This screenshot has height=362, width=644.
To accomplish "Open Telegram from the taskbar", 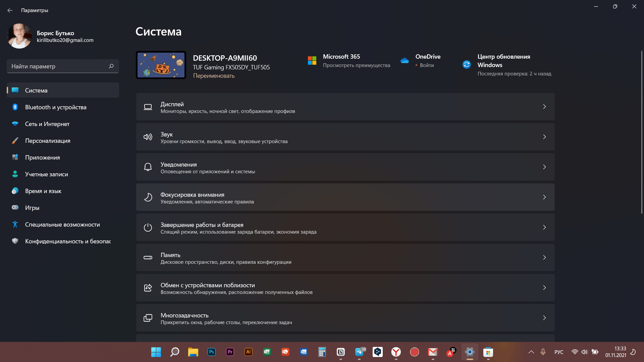I will (360, 352).
